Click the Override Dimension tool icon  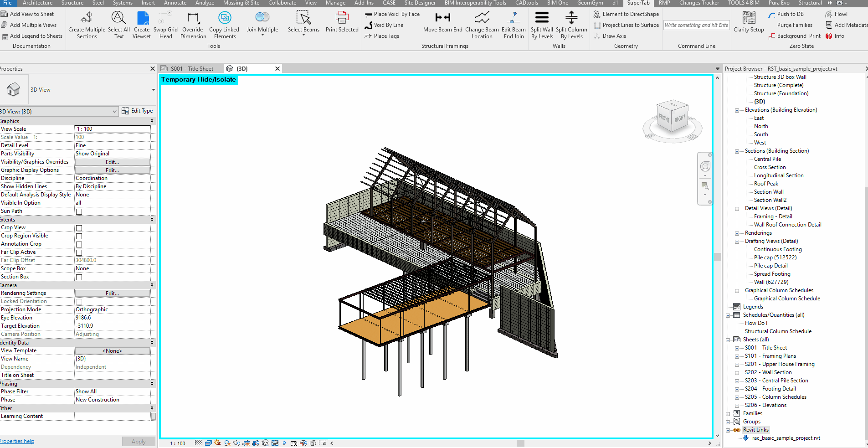193,18
